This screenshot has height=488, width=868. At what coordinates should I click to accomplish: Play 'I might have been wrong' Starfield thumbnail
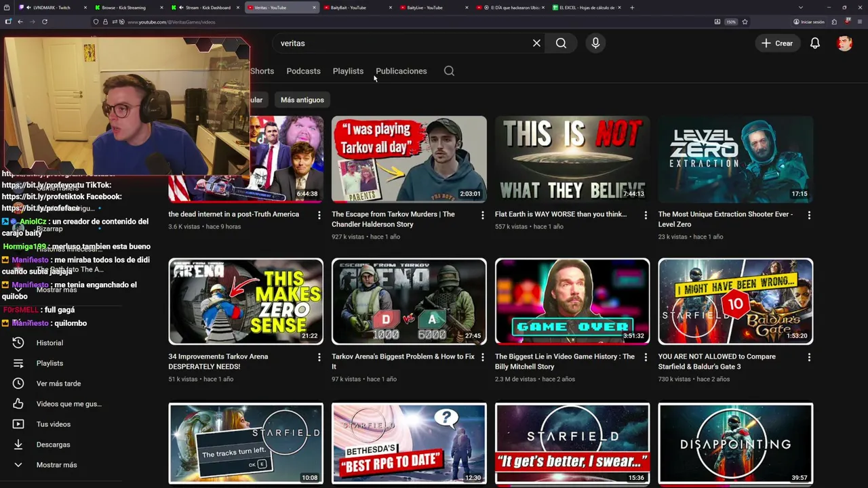pyautogui.click(x=736, y=301)
